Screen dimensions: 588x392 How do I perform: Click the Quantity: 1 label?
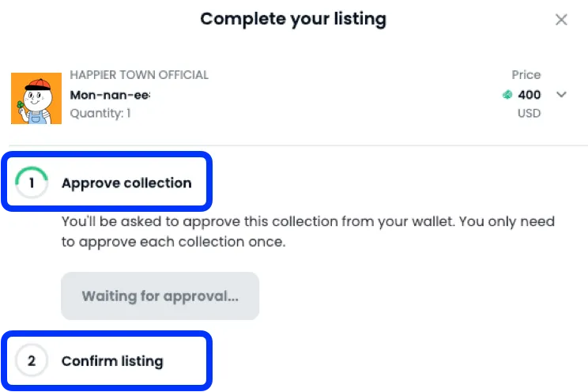(100, 114)
